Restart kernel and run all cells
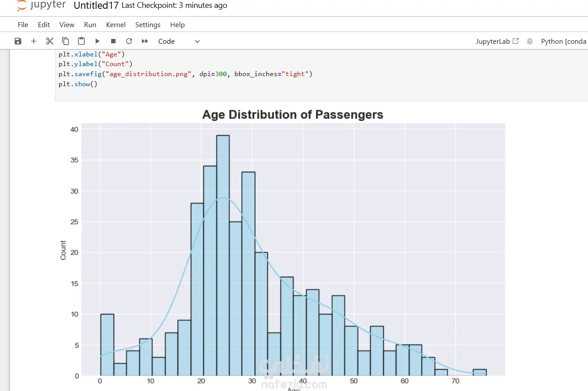The image size is (588, 391). pyautogui.click(x=145, y=41)
